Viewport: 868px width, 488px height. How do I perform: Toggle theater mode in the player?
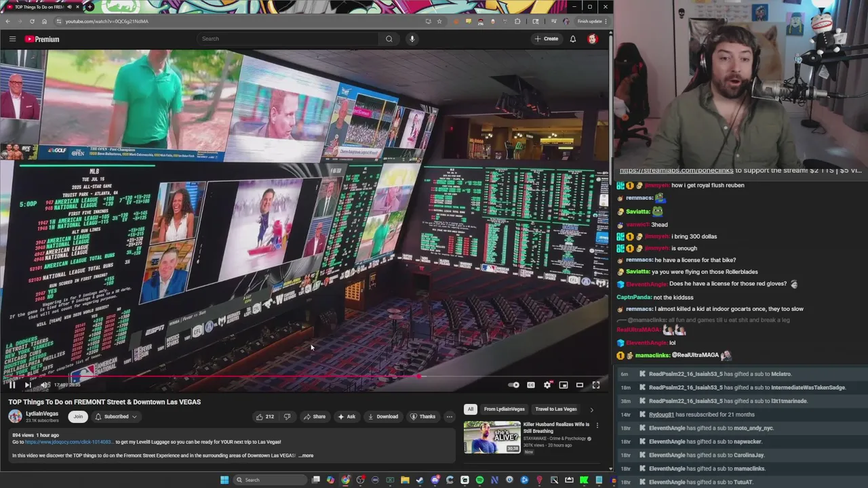[580, 385]
